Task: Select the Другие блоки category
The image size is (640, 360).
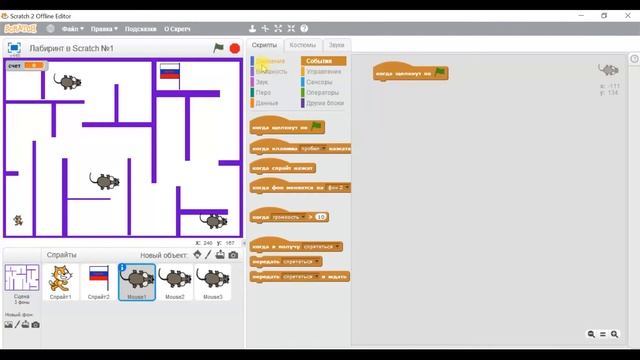Action: (x=324, y=103)
